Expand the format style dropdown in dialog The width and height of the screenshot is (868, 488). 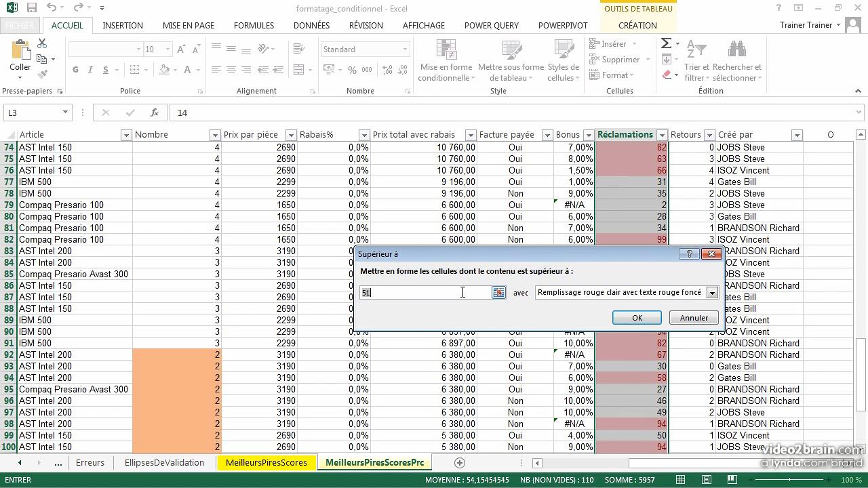point(712,293)
